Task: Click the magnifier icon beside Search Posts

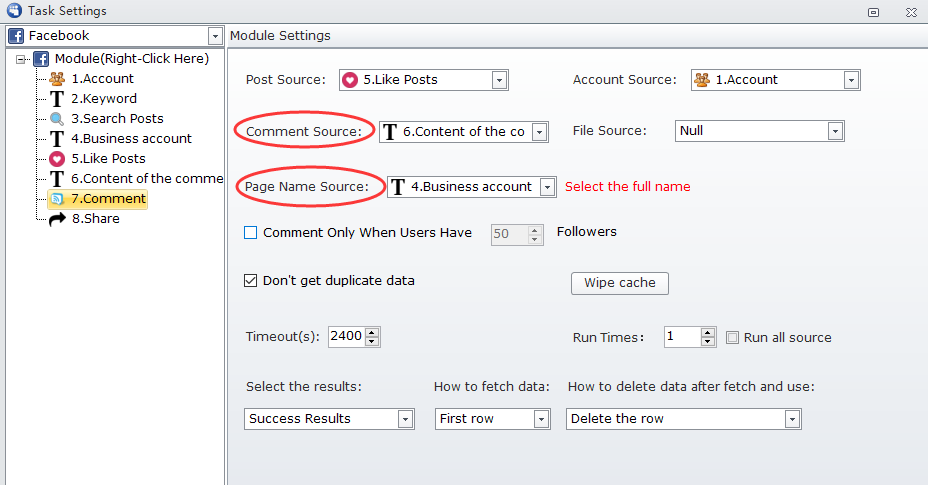Action: coord(57,119)
